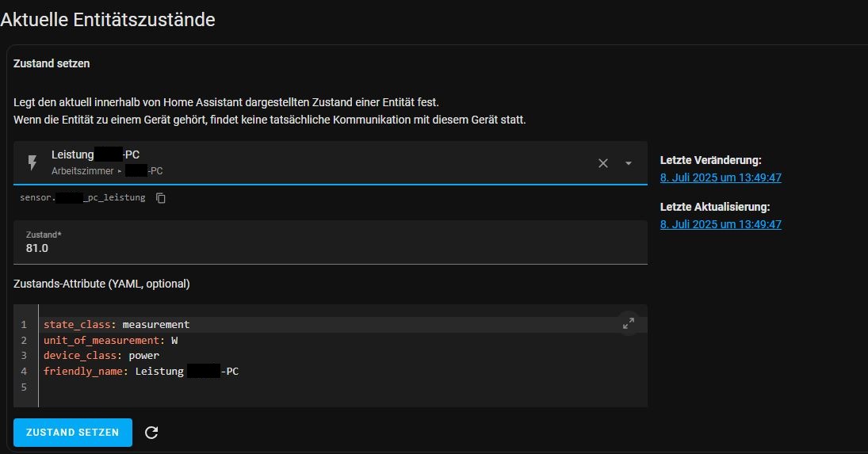Viewport: 868px width, 454px height.
Task: Click the lightning bolt power sensor icon
Action: pos(33,162)
